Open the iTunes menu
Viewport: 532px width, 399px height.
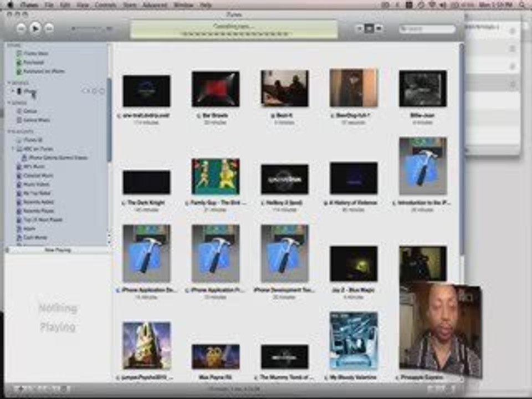click(x=29, y=5)
